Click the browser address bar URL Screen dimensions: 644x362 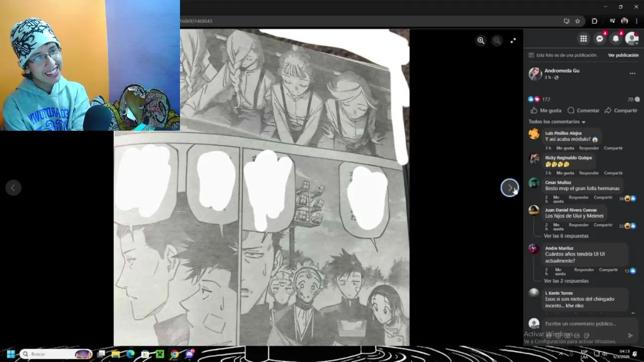tap(196, 21)
